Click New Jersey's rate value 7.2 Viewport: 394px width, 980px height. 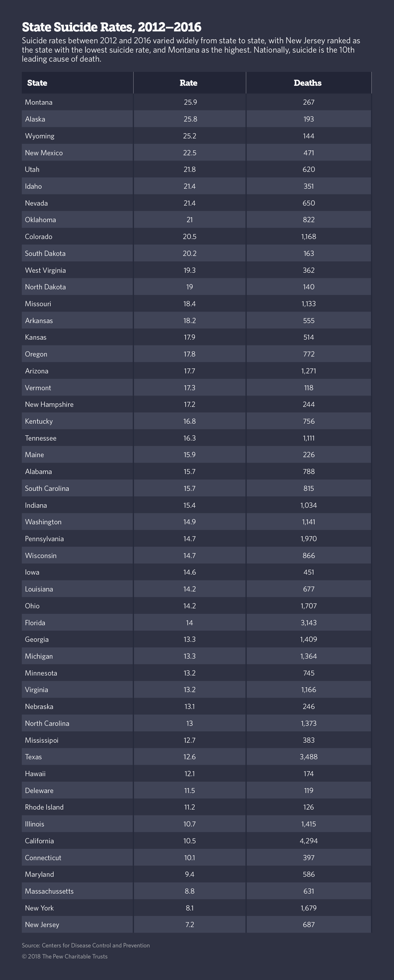pos(190,924)
